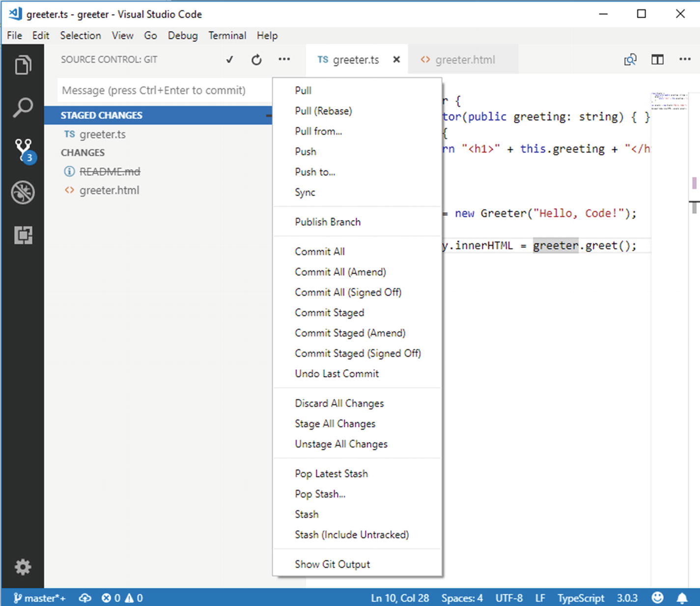Open the Debug view icon
This screenshot has width=700, height=606.
click(23, 193)
